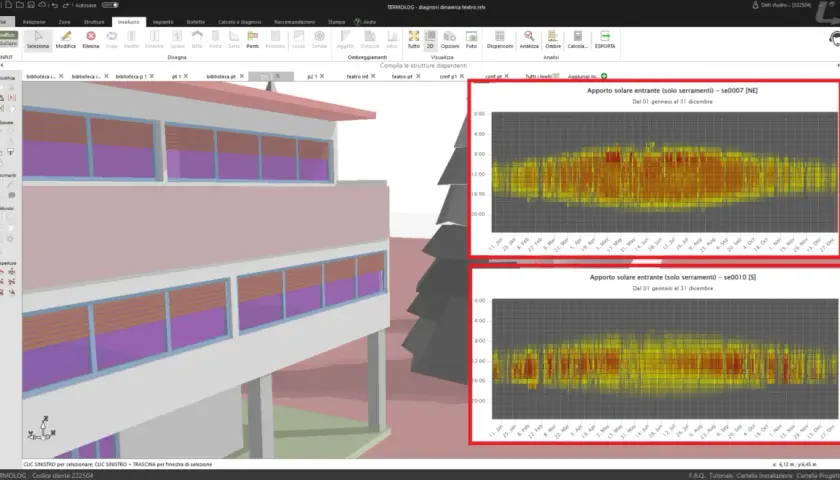The height and width of the screenshot is (480, 840).
Task: Switch to the biblioteca p 1 level tab
Action: click(x=131, y=77)
